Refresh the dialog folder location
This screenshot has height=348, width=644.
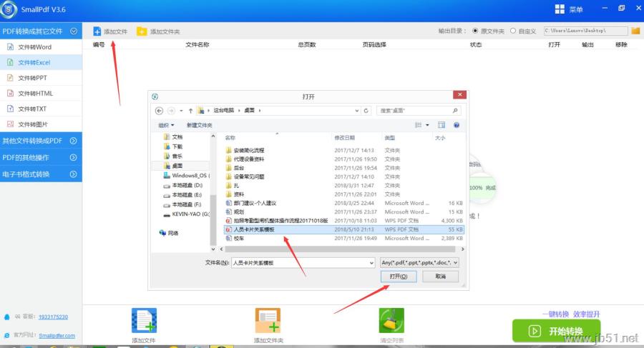pyautogui.click(x=366, y=111)
